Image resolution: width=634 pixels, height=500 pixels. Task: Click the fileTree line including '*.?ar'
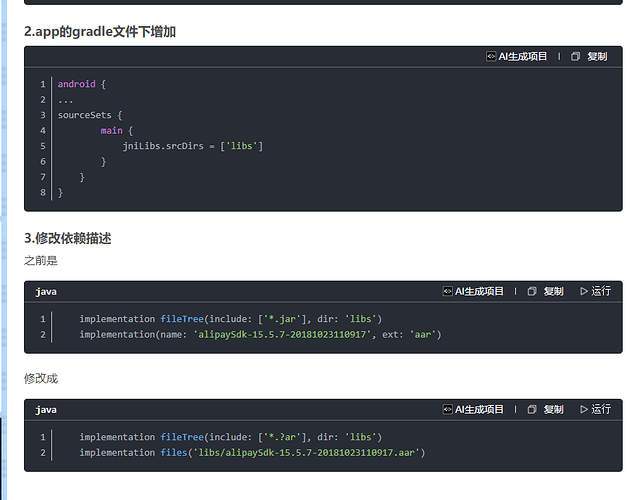click(x=230, y=437)
